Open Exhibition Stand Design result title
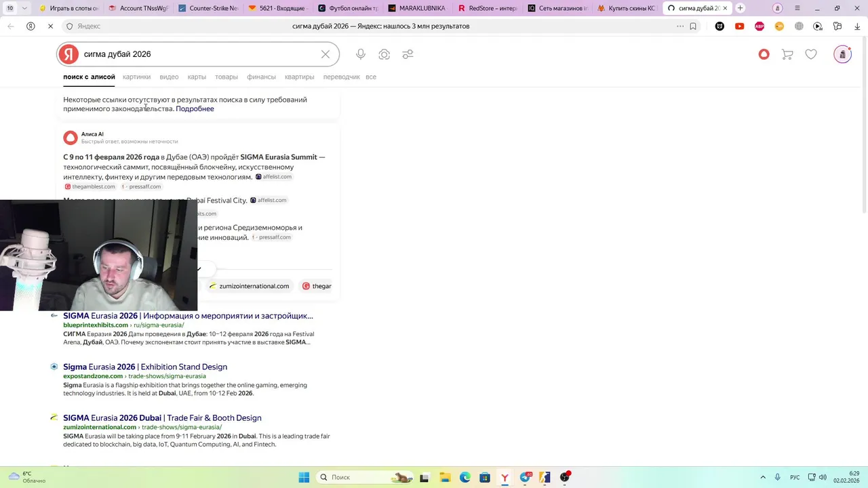This screenshot has height=488, width=868. click(145, 367)
